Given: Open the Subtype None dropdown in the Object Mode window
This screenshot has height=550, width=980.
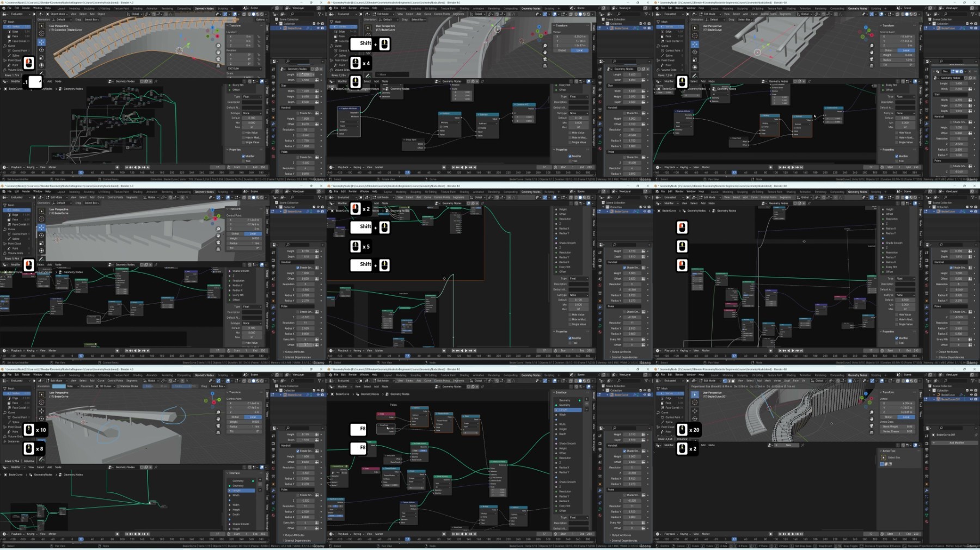Looking at the screenshot, I should click(x=252, y=113).
